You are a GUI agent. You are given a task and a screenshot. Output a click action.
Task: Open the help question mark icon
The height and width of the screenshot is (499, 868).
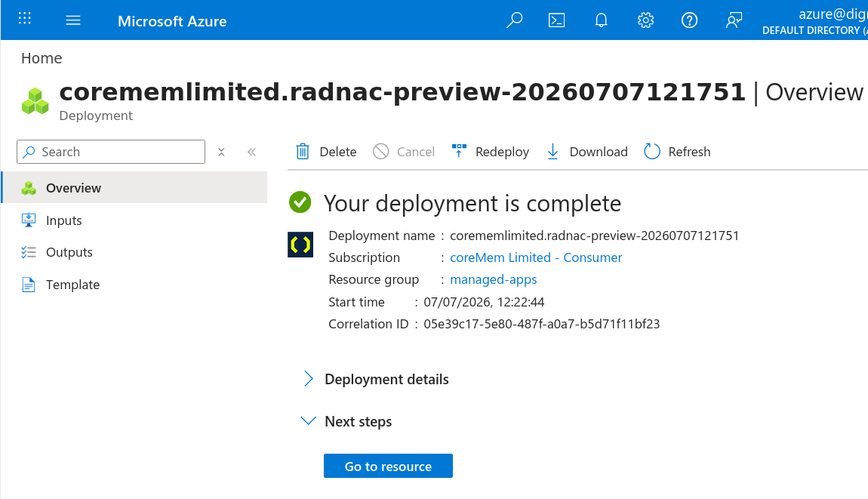(689, 20)
